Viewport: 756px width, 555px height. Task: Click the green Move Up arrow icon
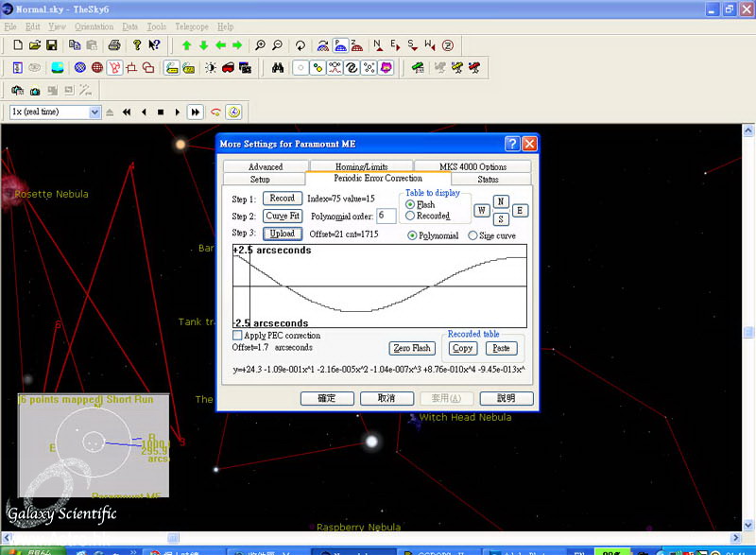(x=186, y=44)
